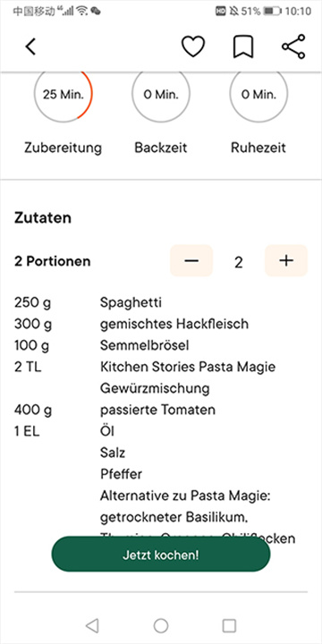Tap the Android back navigation triangle
Screen dimensions: 322x644
click(92, 625)
